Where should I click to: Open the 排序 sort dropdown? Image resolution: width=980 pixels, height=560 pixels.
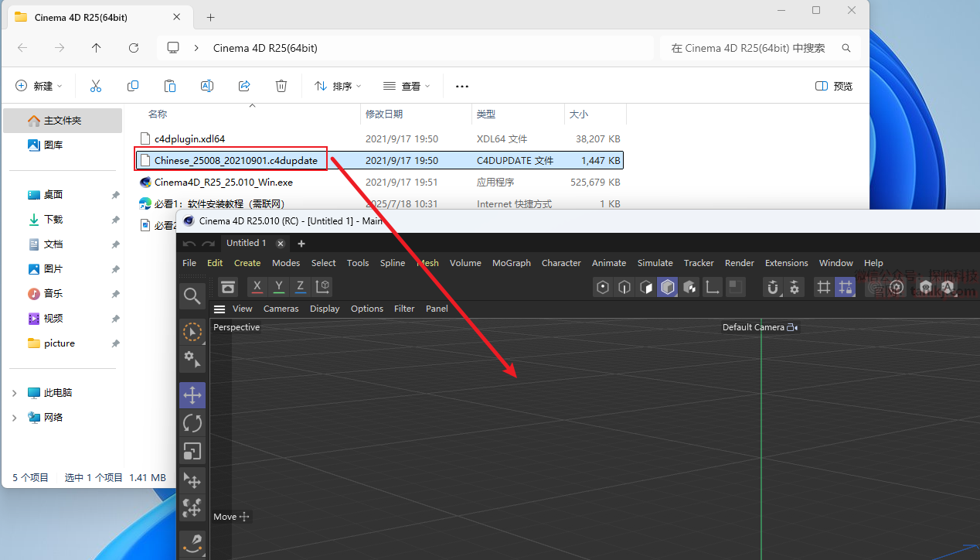338,86
